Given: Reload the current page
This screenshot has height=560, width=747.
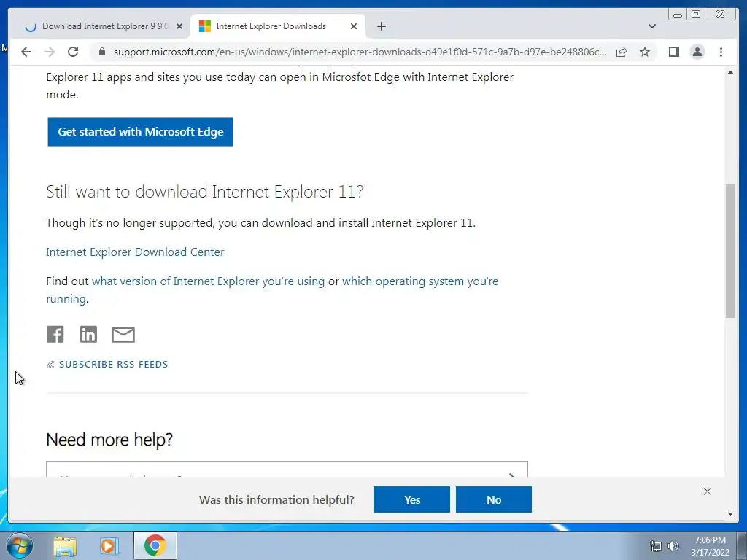Looking at the screenshot, I should tap(73, 52).
